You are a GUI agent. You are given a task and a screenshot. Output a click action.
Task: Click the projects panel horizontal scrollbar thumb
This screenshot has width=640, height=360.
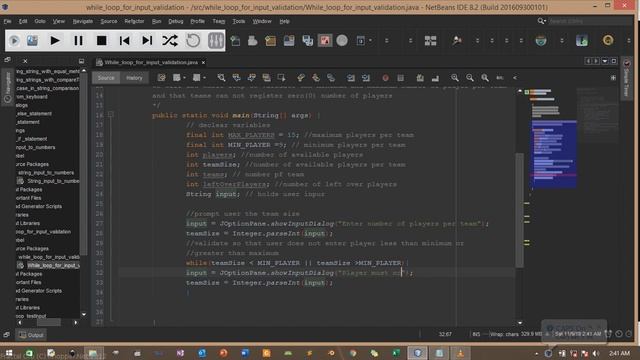49,322
